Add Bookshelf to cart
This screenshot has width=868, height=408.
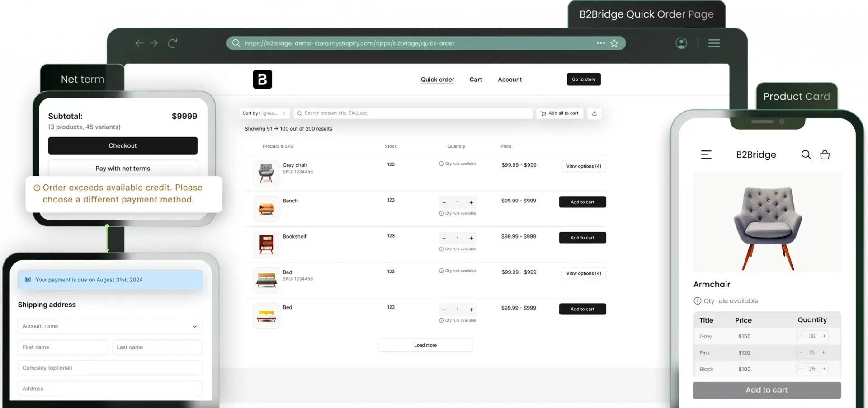pyautogui.click(x=582, y=238)
